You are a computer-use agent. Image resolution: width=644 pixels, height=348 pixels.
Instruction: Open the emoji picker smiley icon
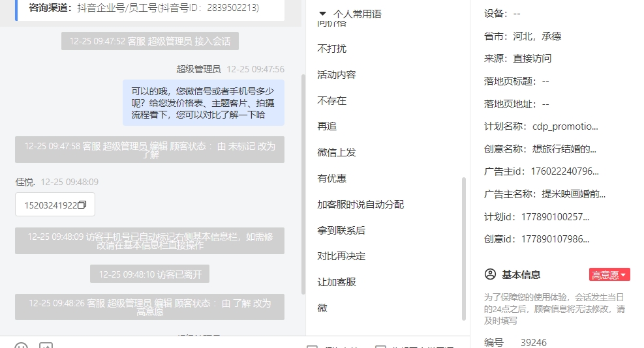(x=22, y=345)
